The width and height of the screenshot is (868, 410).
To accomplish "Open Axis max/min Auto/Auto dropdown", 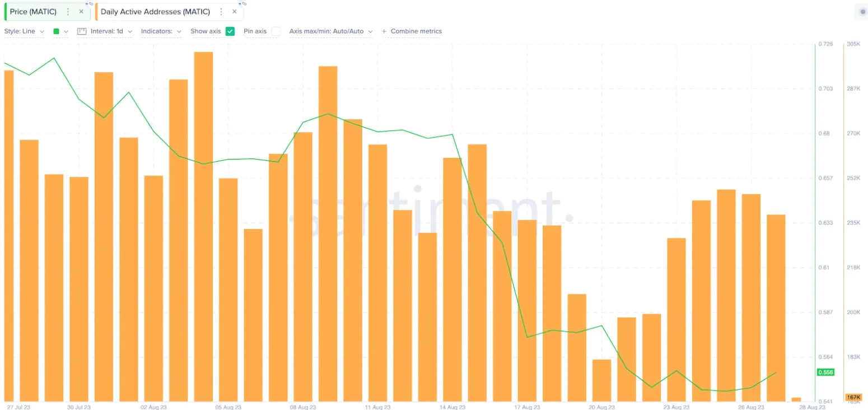I will click(x=331, y=31).
